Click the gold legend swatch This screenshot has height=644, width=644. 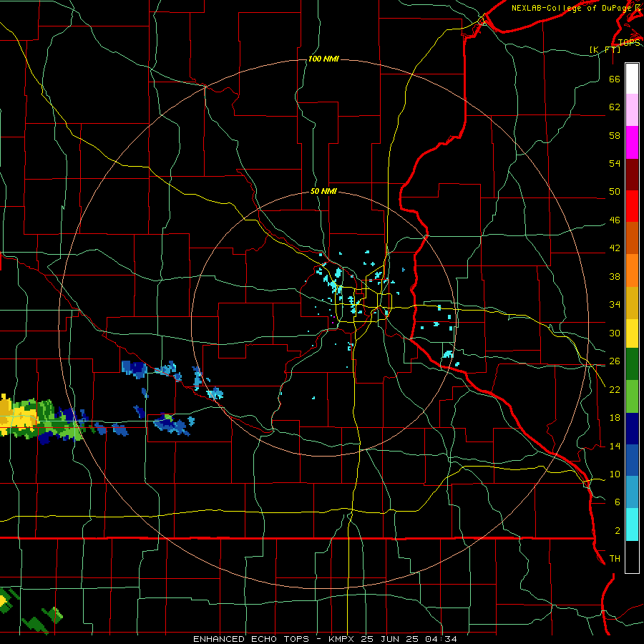[x=632, y=303]
